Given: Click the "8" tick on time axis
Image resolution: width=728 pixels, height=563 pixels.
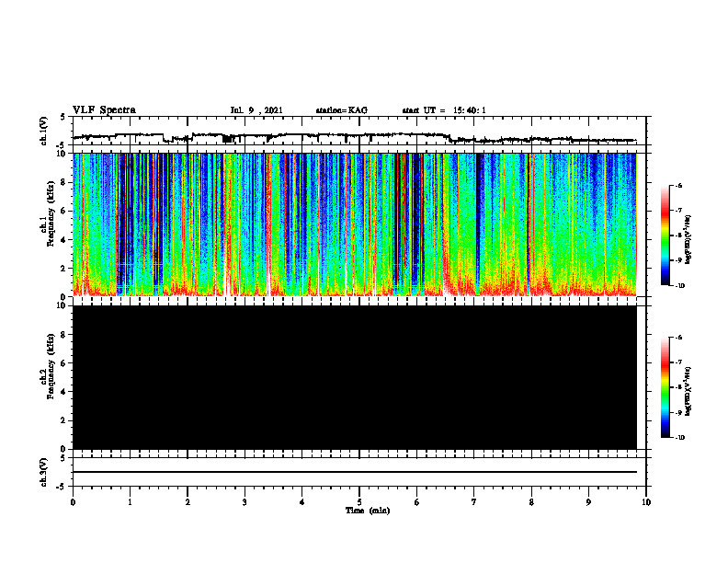Looking at the screenshot, I should click(x=531, y=502).
